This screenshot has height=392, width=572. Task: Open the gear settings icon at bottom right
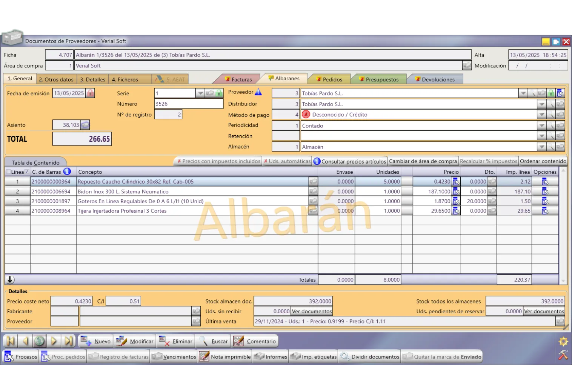pos(563,341)
